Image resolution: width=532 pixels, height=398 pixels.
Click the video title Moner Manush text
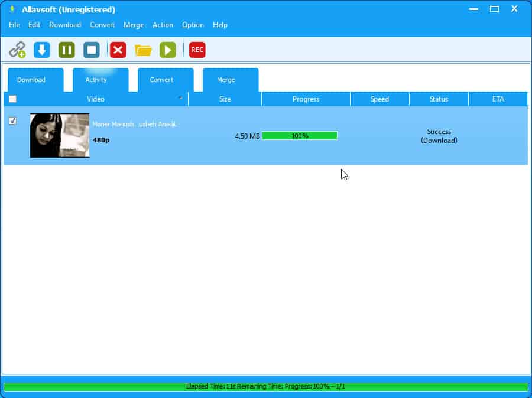135,124
